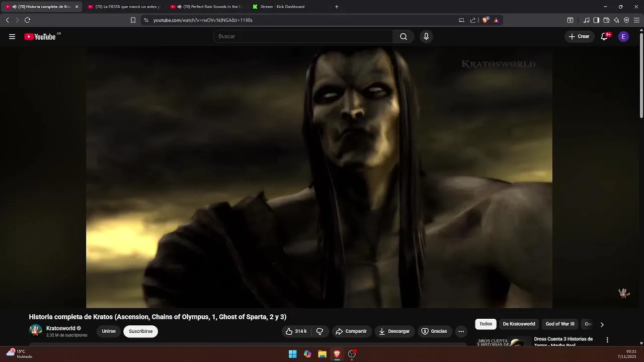This screenshot has width=644, height=362.
Task: View site information in address bar
Action: [146, 20]
